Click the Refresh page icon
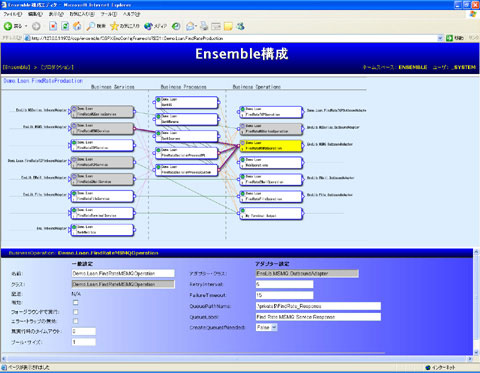The height and width of the screenshot is (373, 480). pos(65,26)
